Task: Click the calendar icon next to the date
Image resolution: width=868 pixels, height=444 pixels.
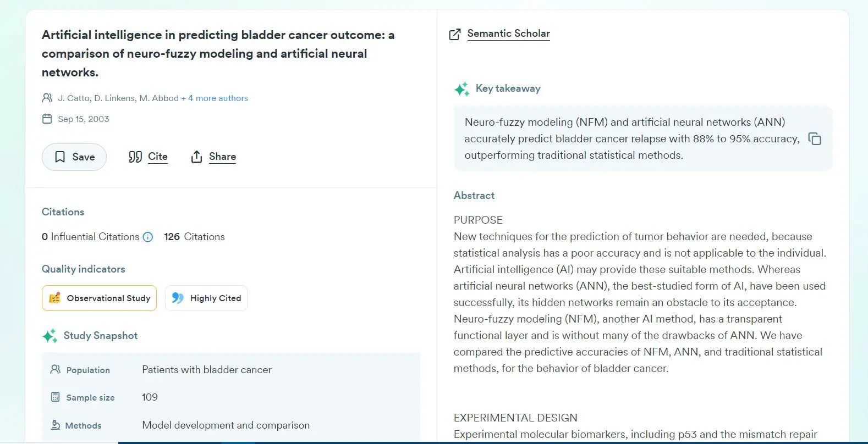Action: 47,119
